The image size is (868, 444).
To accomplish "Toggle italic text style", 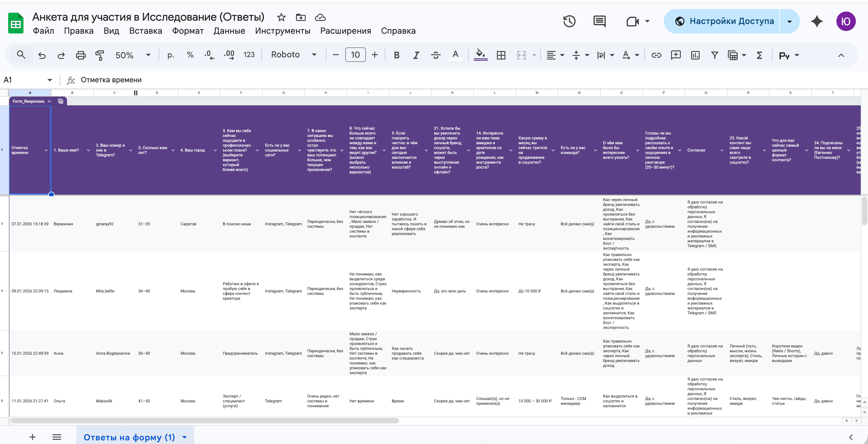I will click(416, 55).
